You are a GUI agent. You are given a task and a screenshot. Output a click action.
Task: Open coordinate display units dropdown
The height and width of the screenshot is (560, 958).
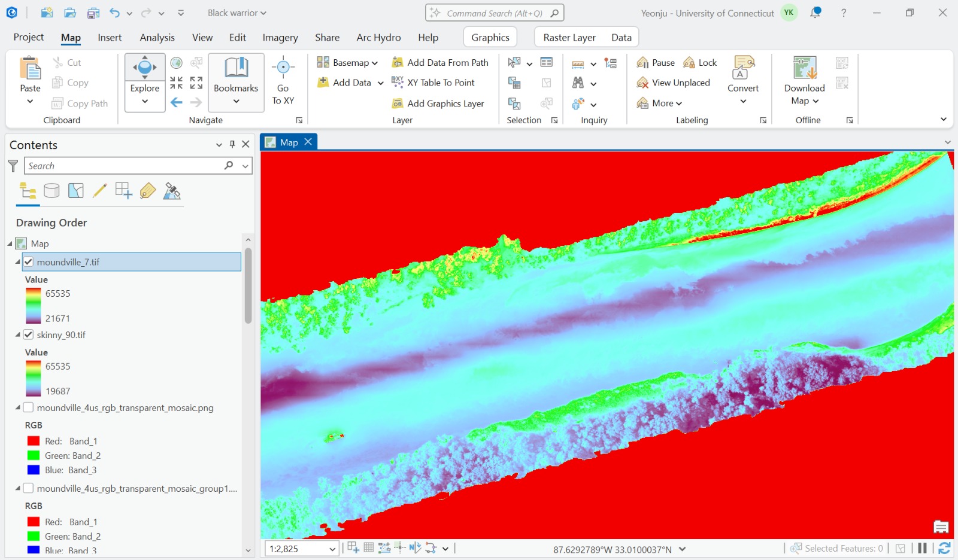[x=683, y=549]
